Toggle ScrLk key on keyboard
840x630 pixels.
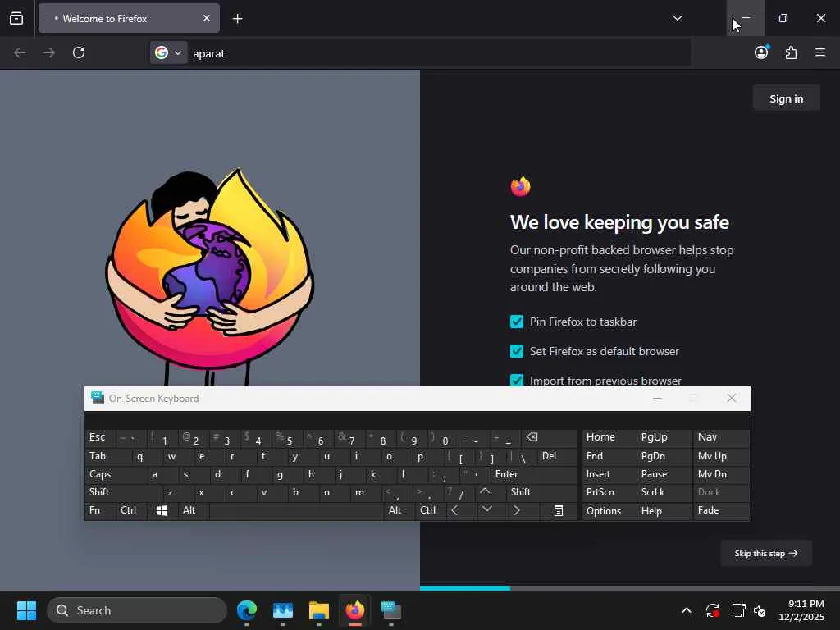663,492
